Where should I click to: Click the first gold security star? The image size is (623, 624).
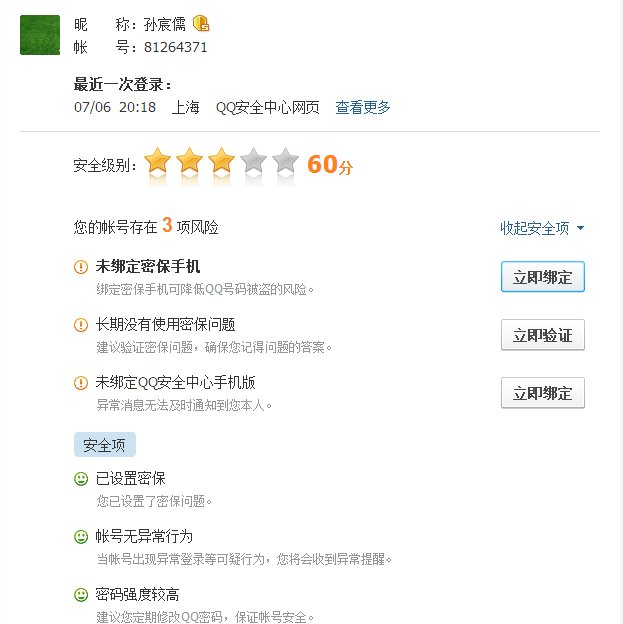[x=158, y=161]
